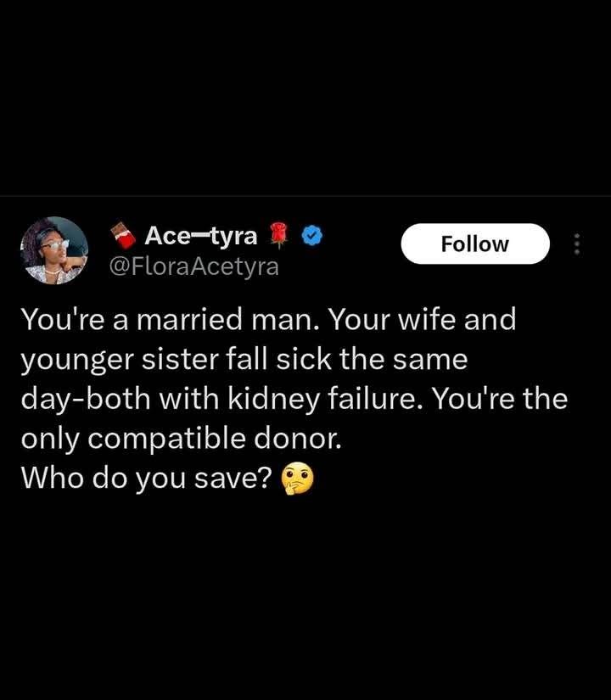
Task: Click the chocolate bar emoji before the name
Action: [x=123, y=236]
